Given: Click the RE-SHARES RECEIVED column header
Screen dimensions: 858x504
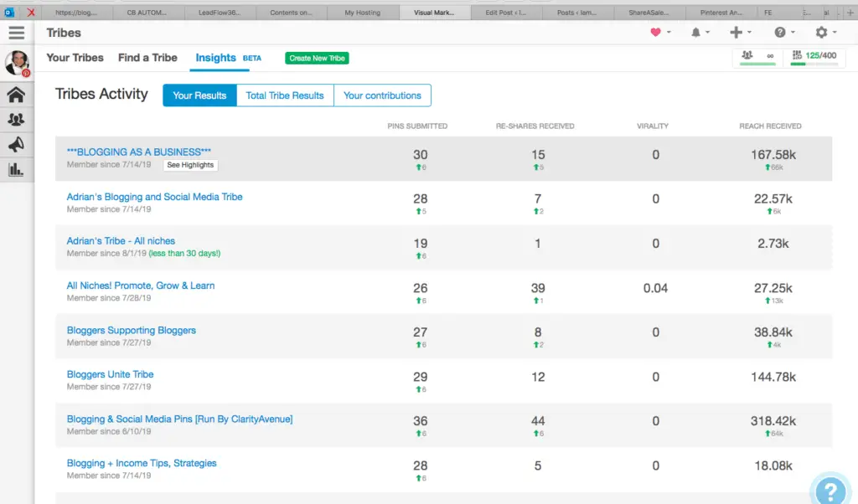Looking at the screenshot, I should (x=535, y=126).
